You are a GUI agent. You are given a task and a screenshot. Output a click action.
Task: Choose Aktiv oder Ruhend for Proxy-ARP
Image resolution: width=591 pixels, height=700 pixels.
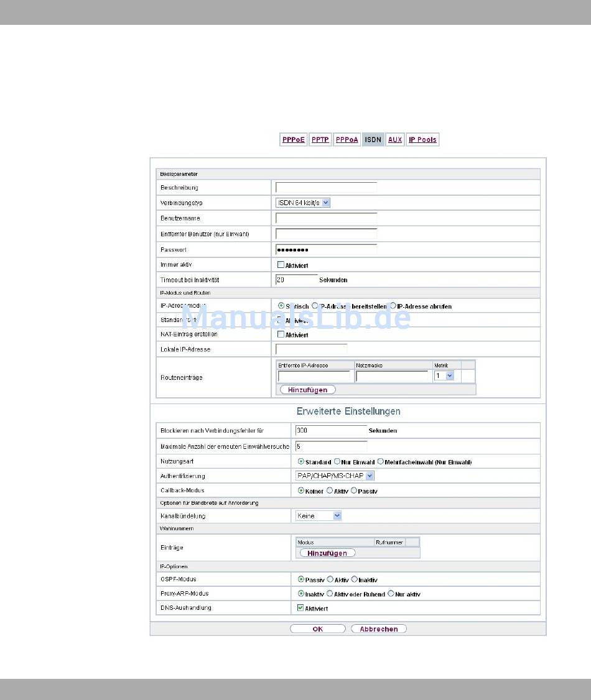[330, 593]
